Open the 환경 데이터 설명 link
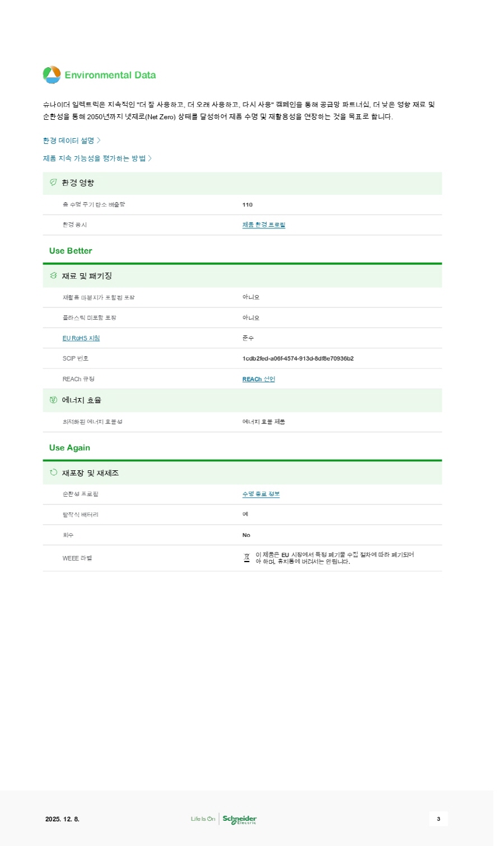This screenshot has height=846, width=504. 68,141
